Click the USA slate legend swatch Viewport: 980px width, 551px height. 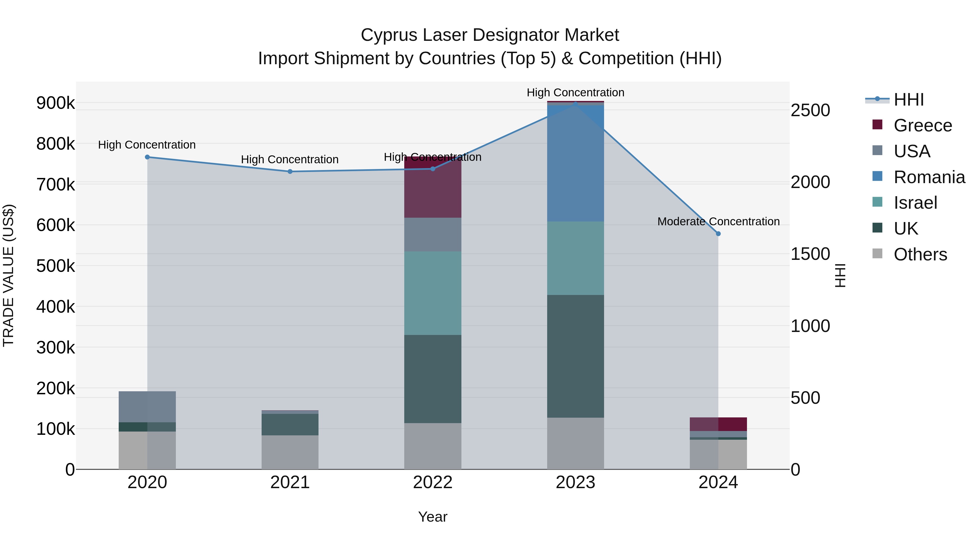pyautogui.click(x=877, y=150)
